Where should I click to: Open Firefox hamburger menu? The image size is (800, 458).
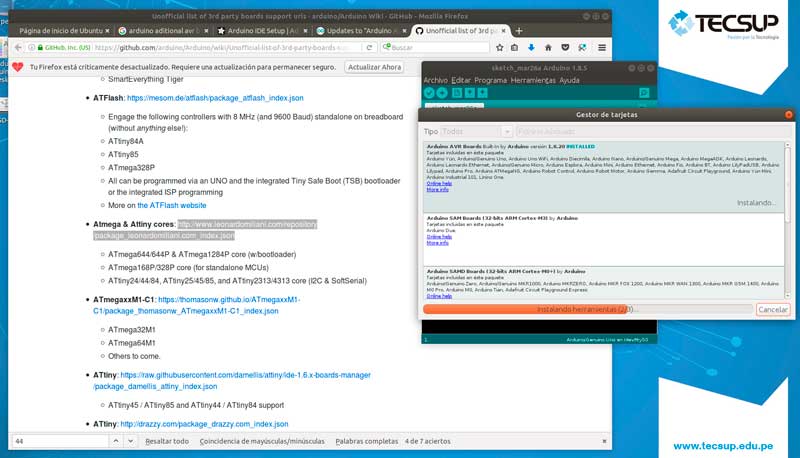tap(602, 47)
